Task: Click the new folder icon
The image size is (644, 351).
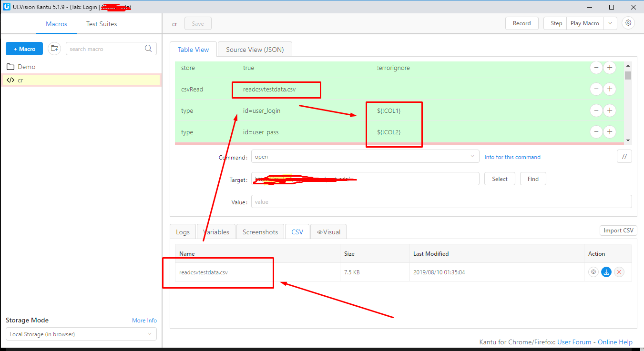Action: (54, 49)
